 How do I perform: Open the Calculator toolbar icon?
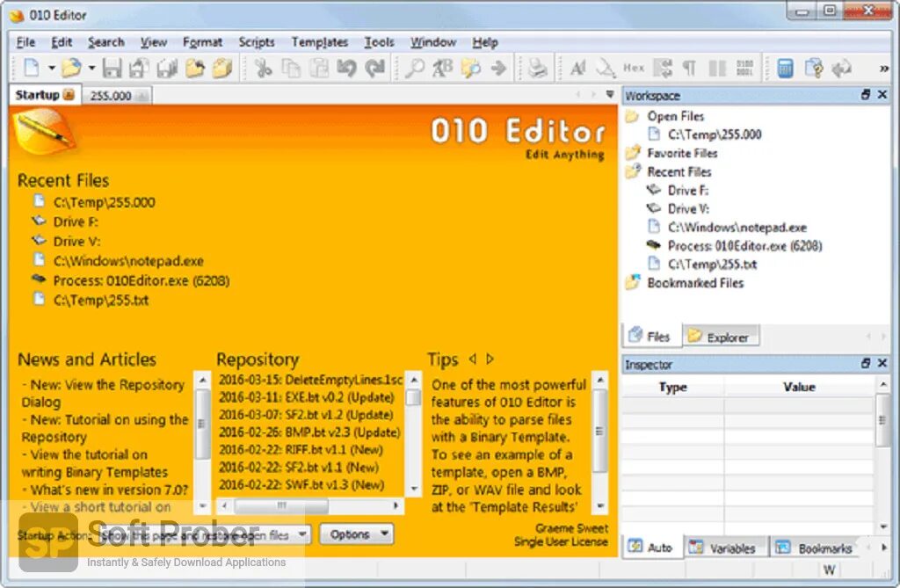785,69
